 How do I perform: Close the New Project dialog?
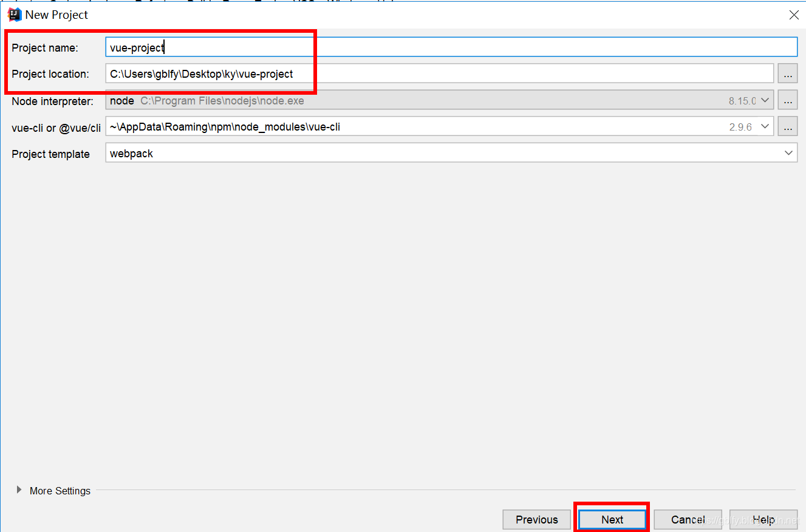click(794, 15)
